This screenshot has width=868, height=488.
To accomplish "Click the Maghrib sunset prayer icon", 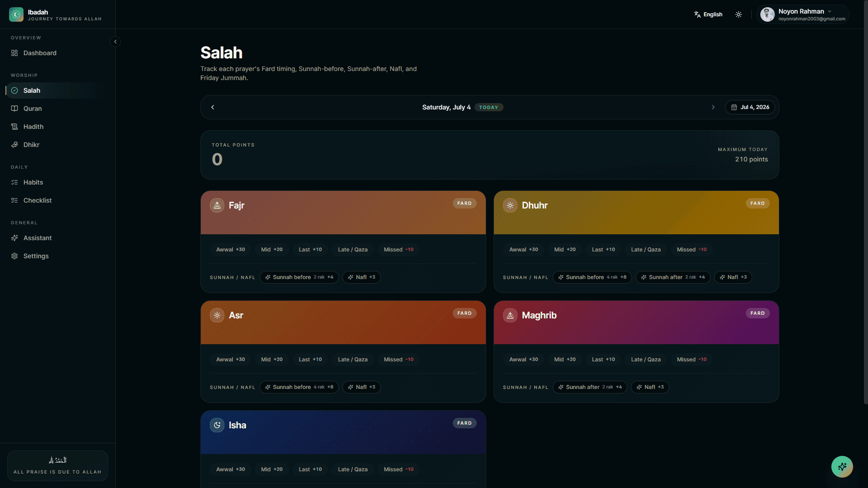I will 510,315.
